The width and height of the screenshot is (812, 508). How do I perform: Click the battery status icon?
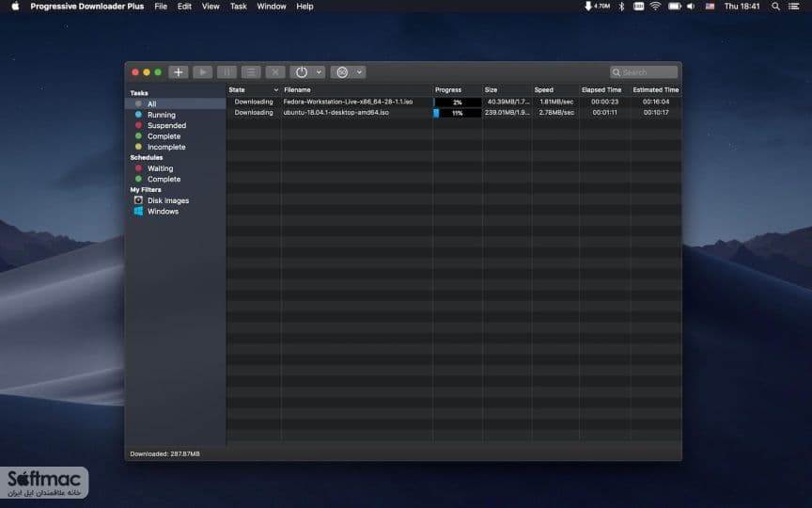coord(674,7)
